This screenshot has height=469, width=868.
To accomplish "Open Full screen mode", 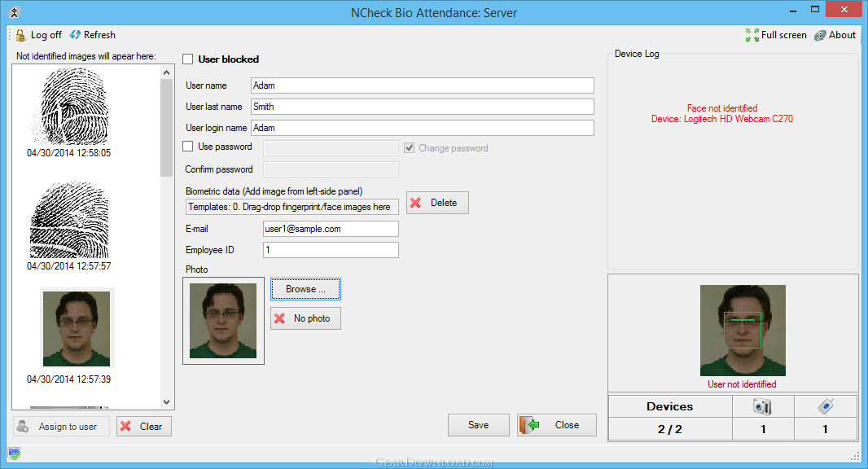I will tap(776, 35).
